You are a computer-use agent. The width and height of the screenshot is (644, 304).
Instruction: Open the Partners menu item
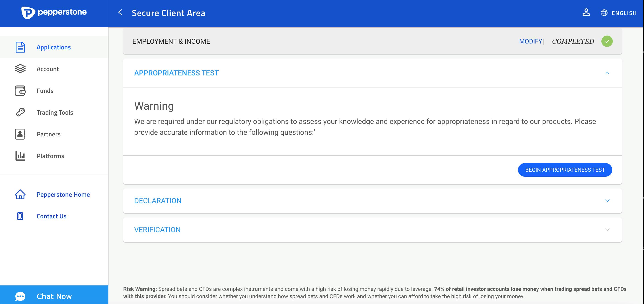click(54, 134)
